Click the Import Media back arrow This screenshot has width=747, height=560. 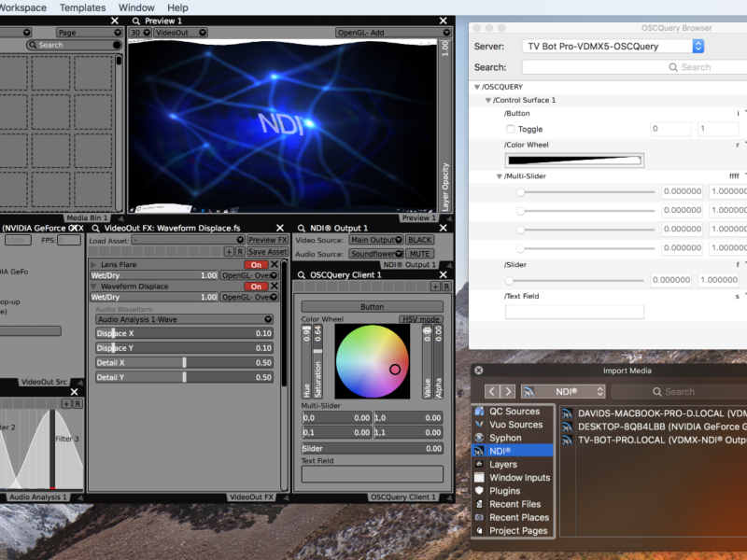point(493,392)
